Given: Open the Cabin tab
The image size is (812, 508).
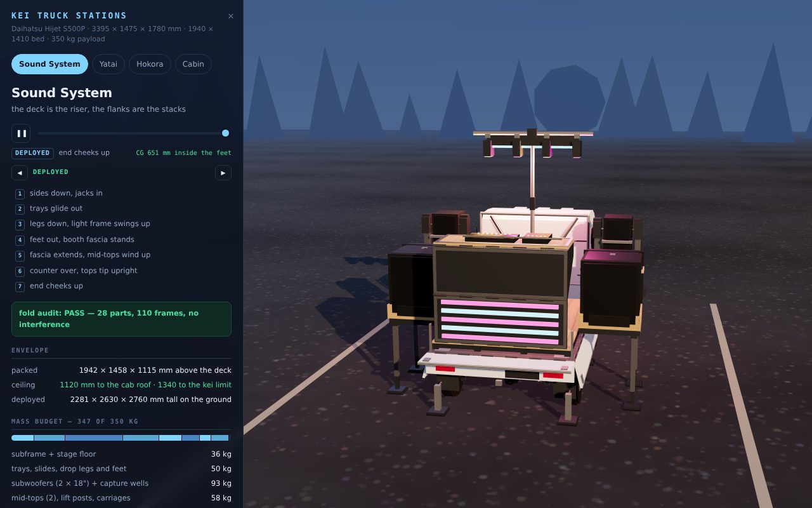Looking at the screenshot, I should 193,64.
